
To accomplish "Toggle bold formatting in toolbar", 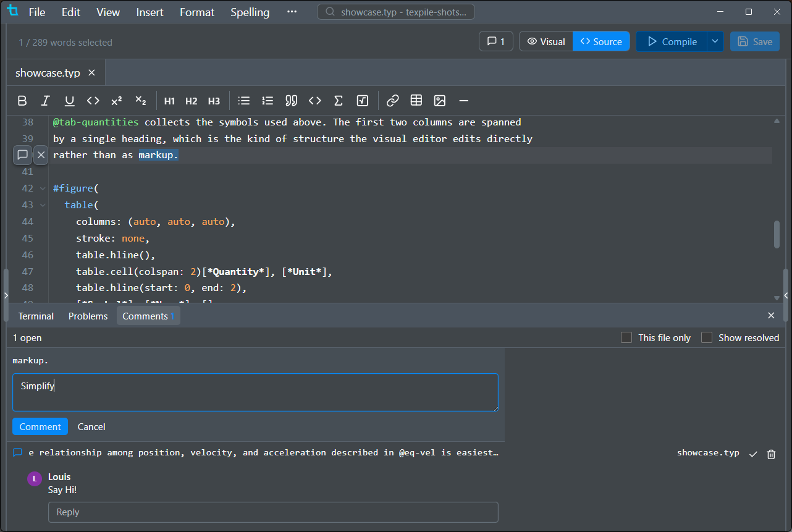I will [x=22, y=101].
